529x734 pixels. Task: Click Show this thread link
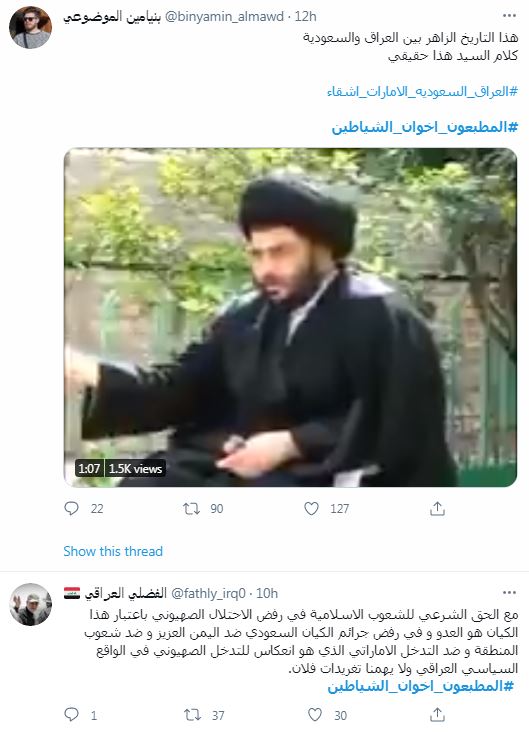pyautogui.click(x=113, y=551)
